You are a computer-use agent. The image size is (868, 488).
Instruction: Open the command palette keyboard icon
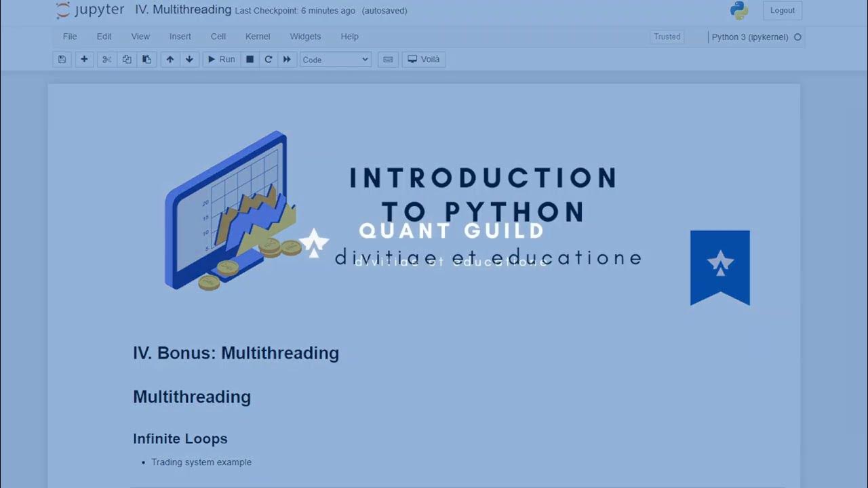pyautogui.click(x=388, y=60)
